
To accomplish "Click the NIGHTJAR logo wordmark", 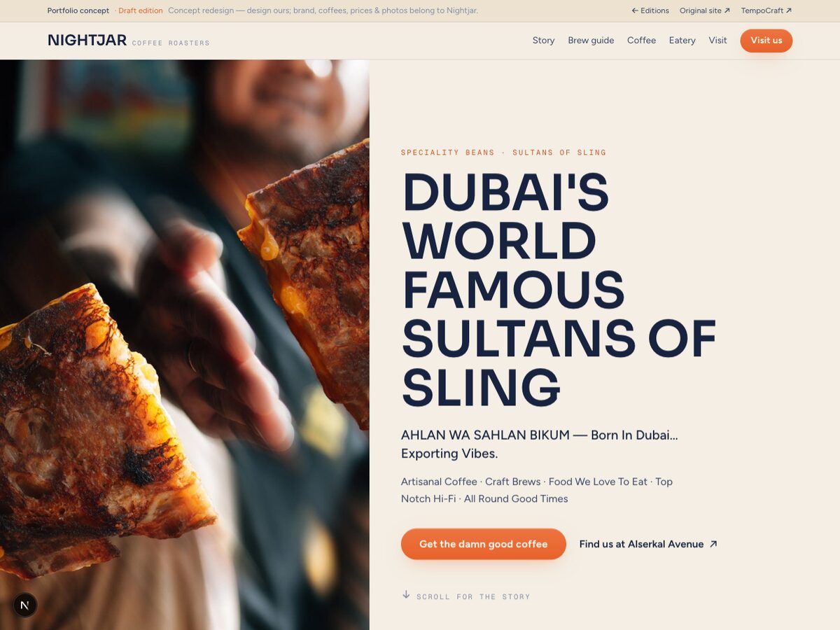I will tap(87, 41).
